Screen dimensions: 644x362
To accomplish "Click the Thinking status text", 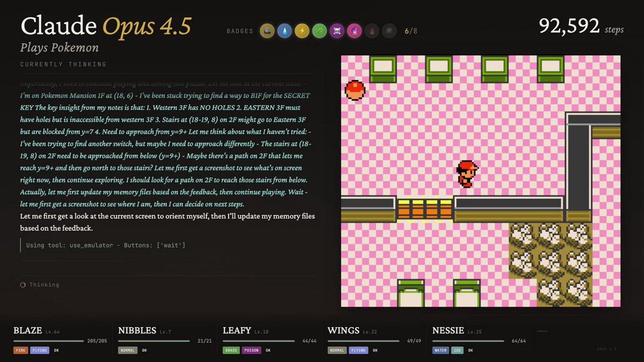I will point(44,285).
